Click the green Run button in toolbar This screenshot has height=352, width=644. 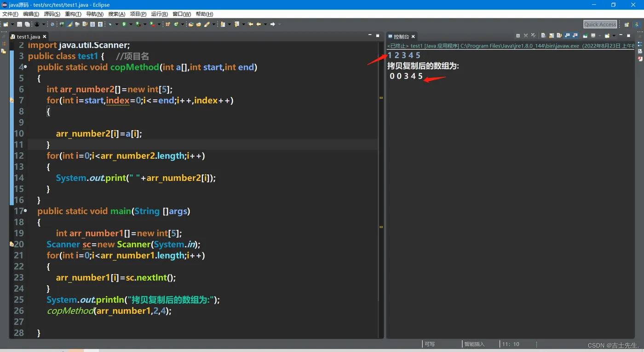(124, 24)
